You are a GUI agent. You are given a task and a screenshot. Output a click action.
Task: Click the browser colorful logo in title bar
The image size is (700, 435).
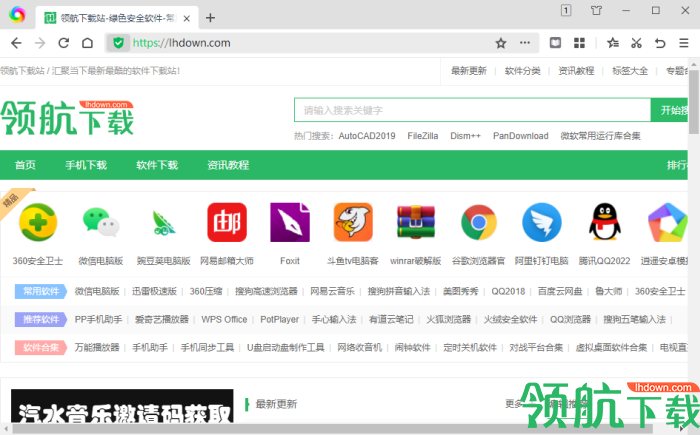[x=17, y=14]
